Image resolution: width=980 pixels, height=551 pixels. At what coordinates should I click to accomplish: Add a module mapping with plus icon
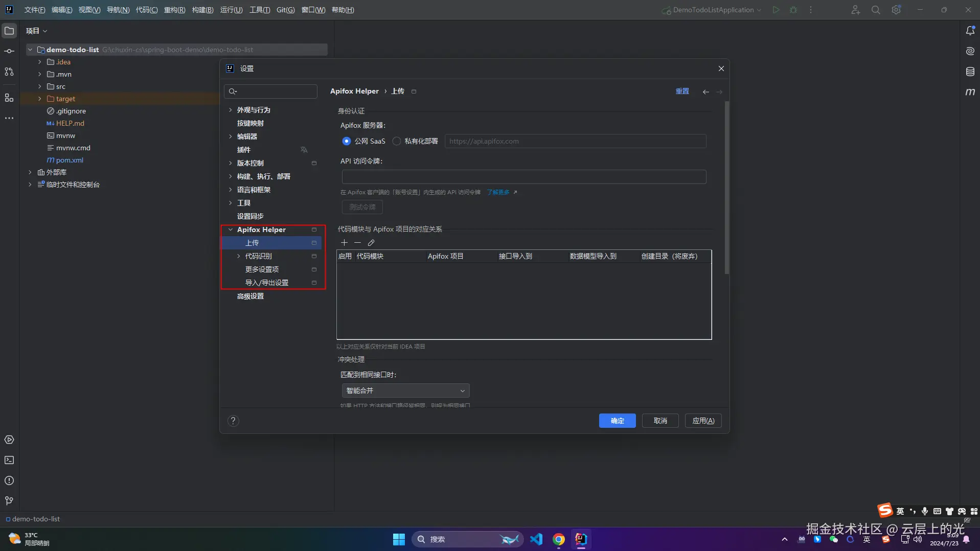[344, 243]
